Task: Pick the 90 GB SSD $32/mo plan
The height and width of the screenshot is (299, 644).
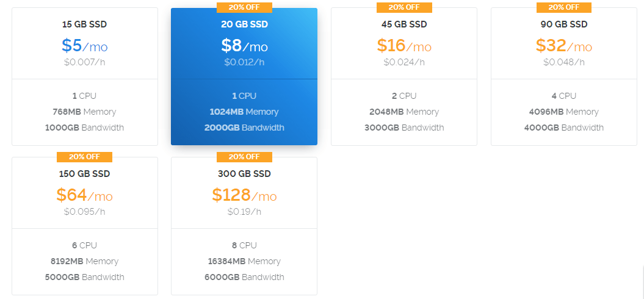Action: (564, 76)
